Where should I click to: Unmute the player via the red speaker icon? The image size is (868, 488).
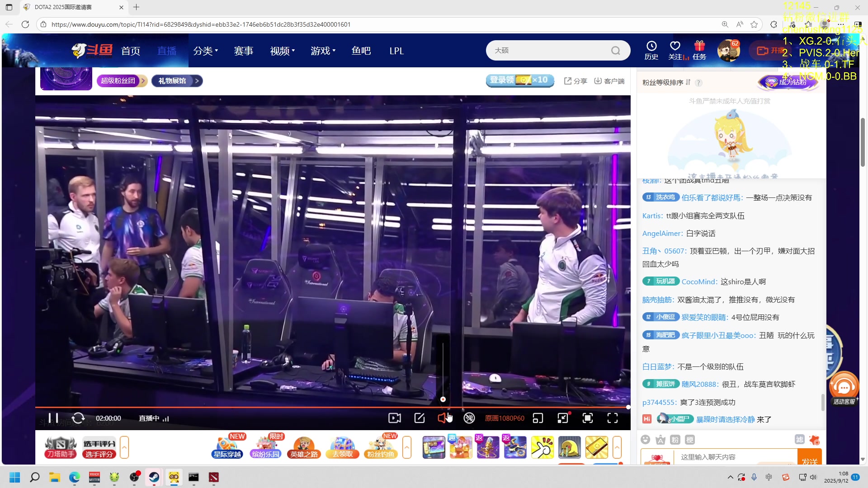443,418
